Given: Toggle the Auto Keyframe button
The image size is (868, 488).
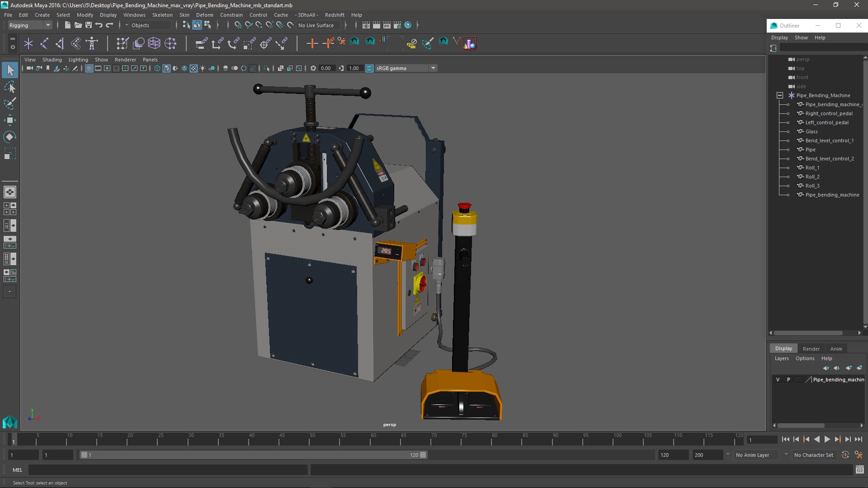Looking at the screenshot, I should [x=845, y=455].
